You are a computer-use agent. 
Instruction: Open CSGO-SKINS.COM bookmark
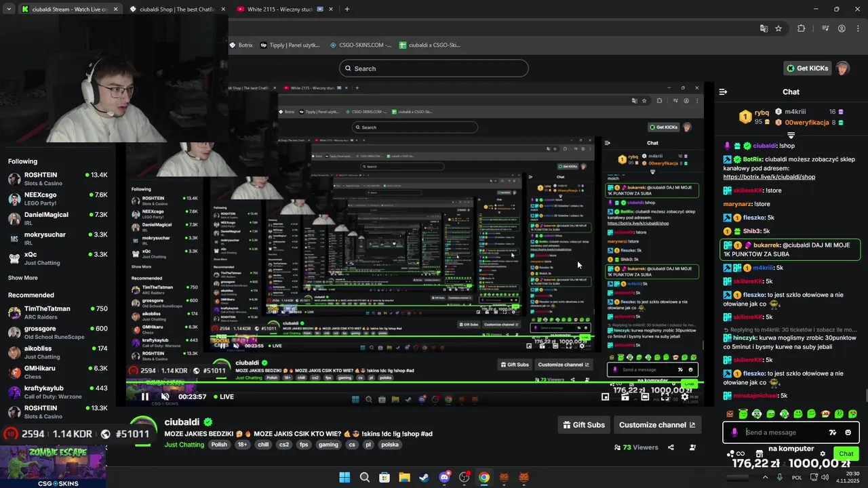pyautogui.click(x=360, y=45)
